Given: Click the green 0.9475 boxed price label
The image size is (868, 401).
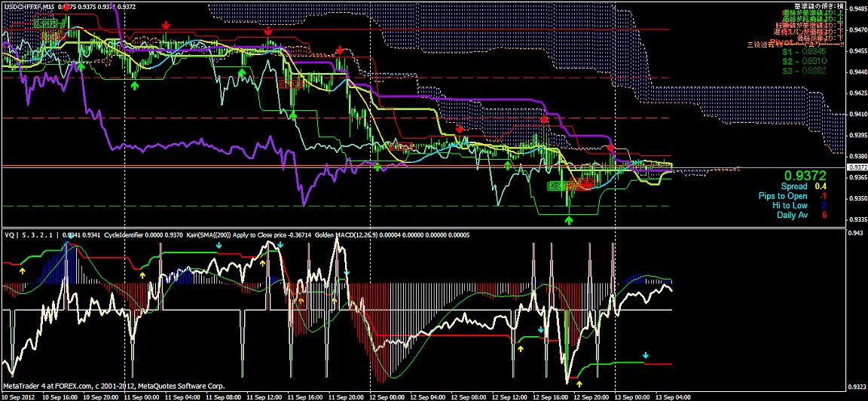Looking at the screenshot, I should coord(46,23).
